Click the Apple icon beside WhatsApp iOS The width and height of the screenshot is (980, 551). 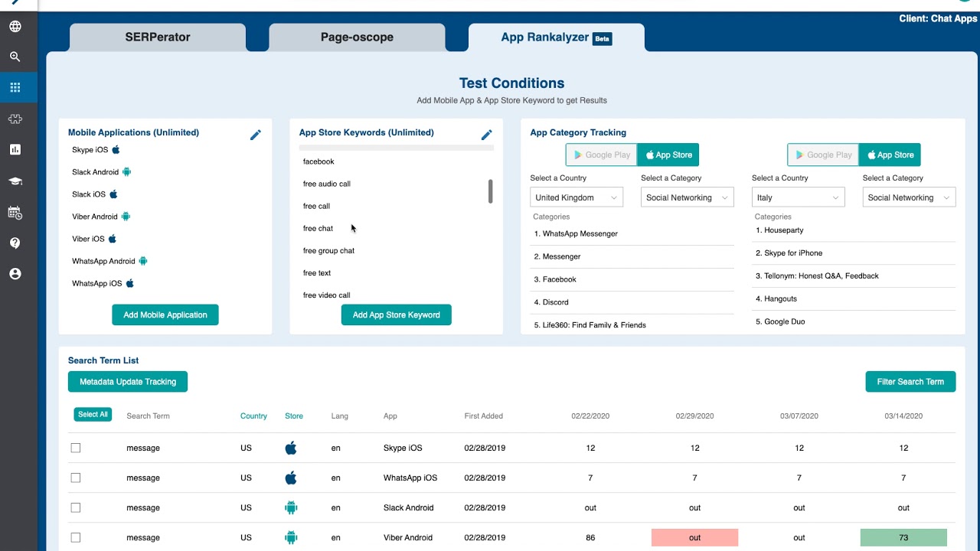[130, 283]
